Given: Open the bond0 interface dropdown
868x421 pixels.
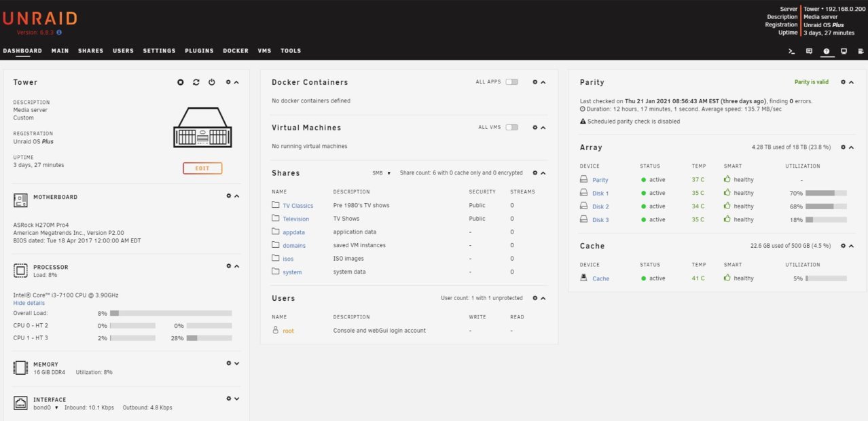Looking at the screenshot, I should [46, 407].
